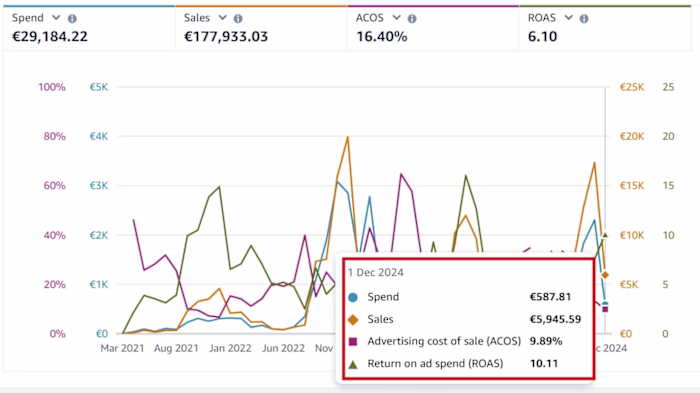The height and width of the screenshot is (393, 700).
Task: Open the Sales metric dropdown
Action: [x=222, y=18]
